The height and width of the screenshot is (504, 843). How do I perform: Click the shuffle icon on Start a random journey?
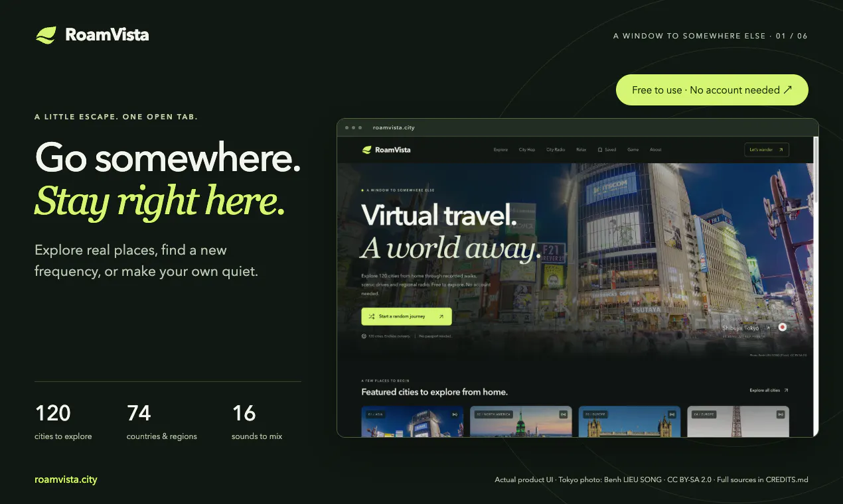tap(372, 316)
